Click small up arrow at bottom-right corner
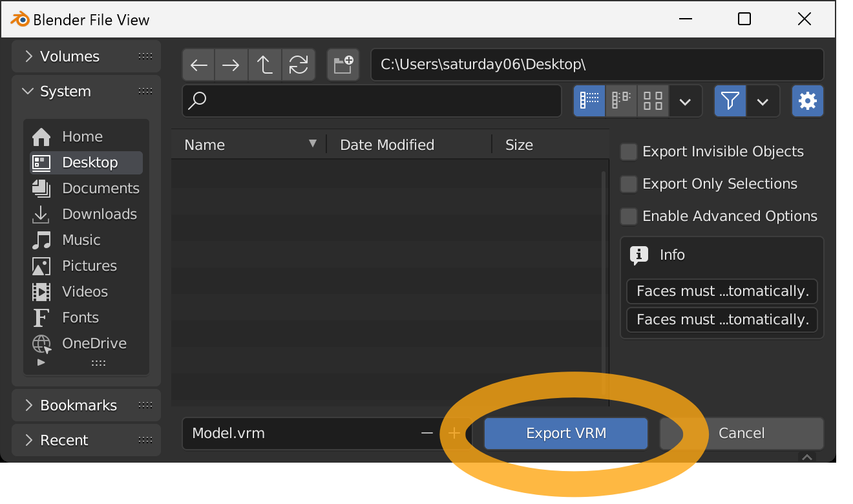Image resolution: width=853 pixels, height=504 pixels. point(806,457)
